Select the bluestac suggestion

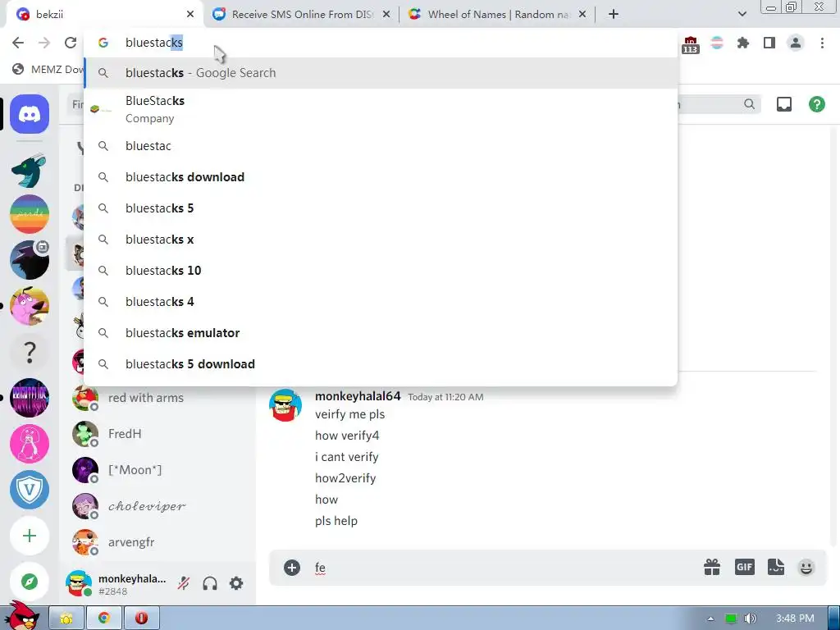click(x=381, y=146)
